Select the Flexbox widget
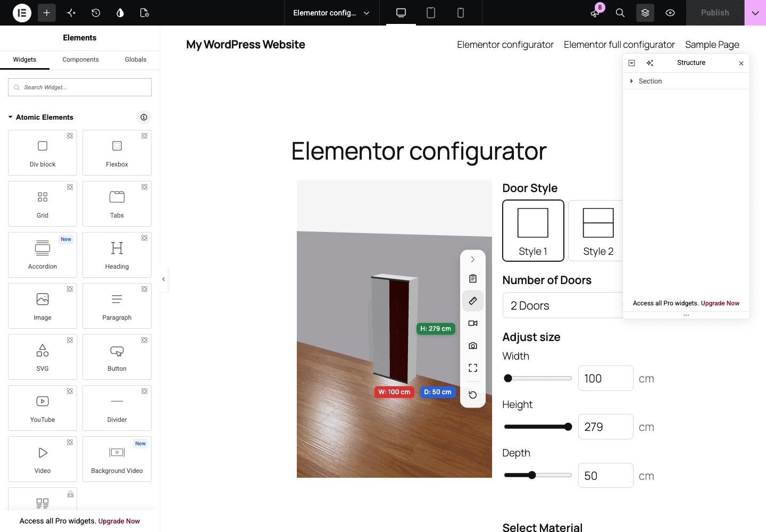This screenshot has height=532, width=766. click(x=117, y=153)
